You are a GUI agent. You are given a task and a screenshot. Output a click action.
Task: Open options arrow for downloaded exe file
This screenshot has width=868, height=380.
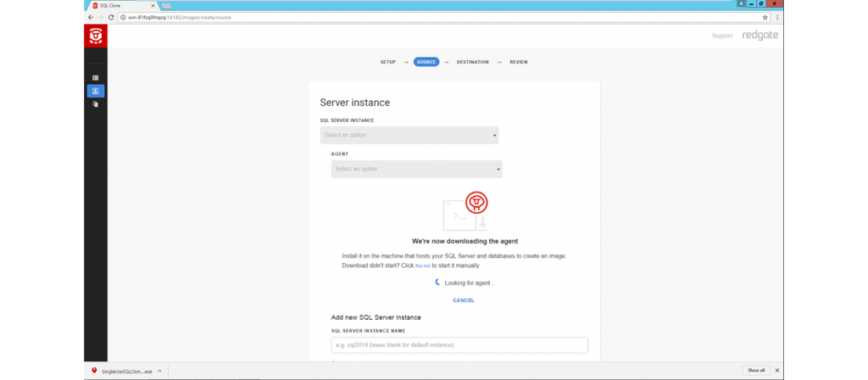point(159,371)
